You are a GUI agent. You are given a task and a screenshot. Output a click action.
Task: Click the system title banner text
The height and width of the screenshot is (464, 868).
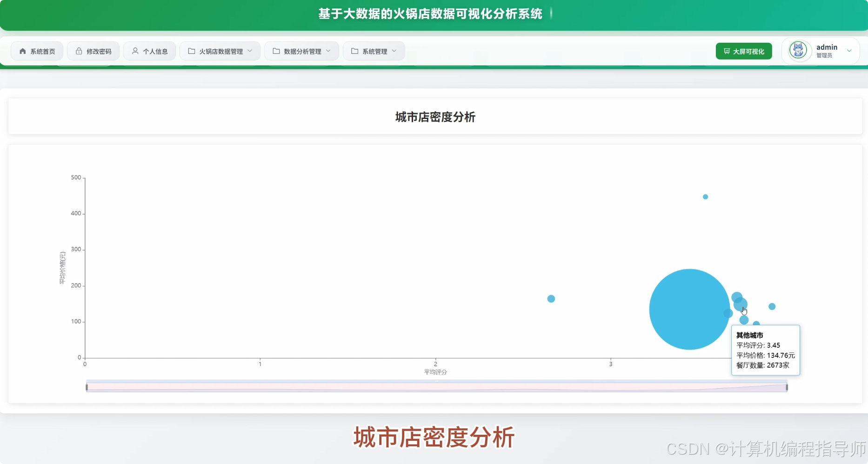pyautogui.click(x=430, y=14)
